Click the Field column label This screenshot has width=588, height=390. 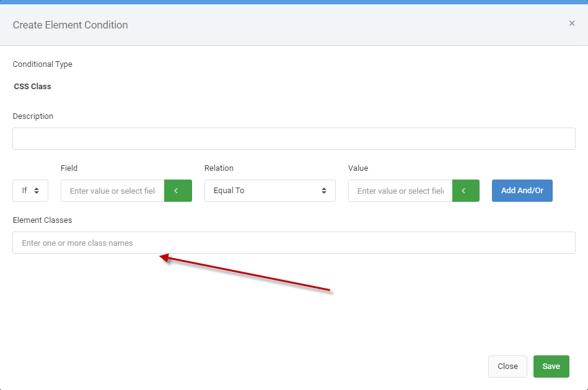point(69,168)
